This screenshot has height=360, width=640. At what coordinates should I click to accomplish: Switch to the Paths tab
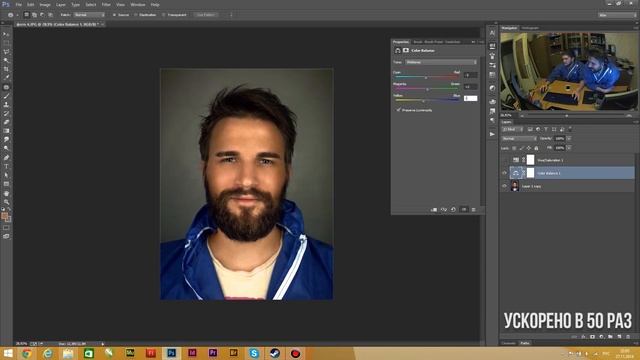pyautogui.click(x=525, y=343)
